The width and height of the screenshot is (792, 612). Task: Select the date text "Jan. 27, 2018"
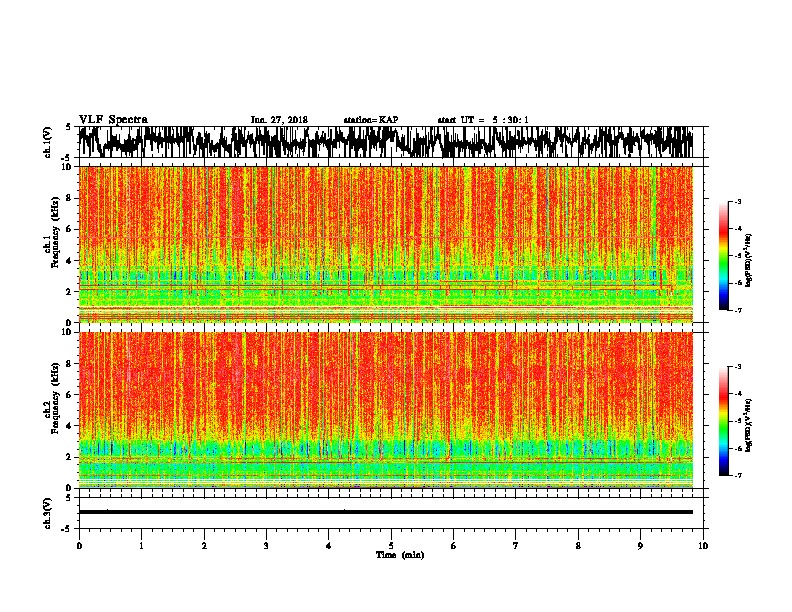point(279,120)
